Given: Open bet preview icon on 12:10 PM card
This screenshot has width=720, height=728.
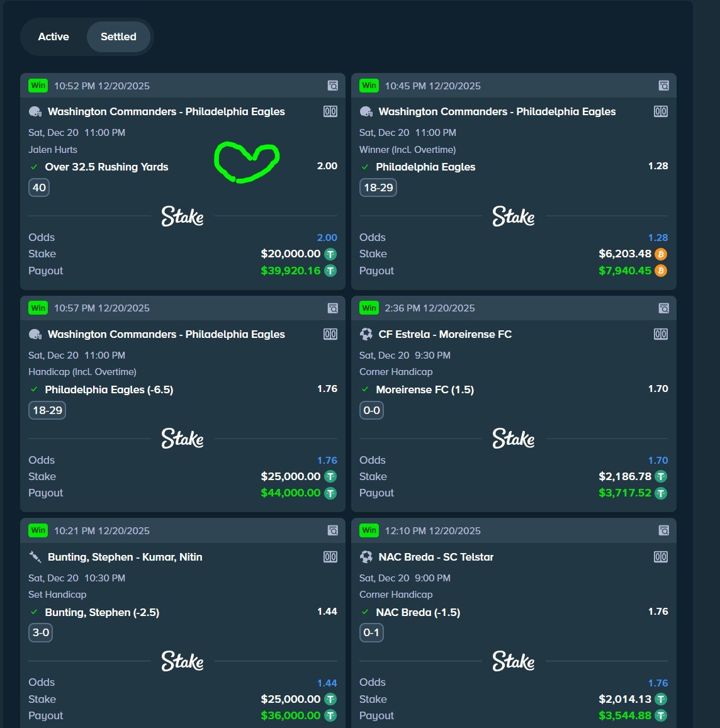Looking at the screenshot, I should pos(664,530).
